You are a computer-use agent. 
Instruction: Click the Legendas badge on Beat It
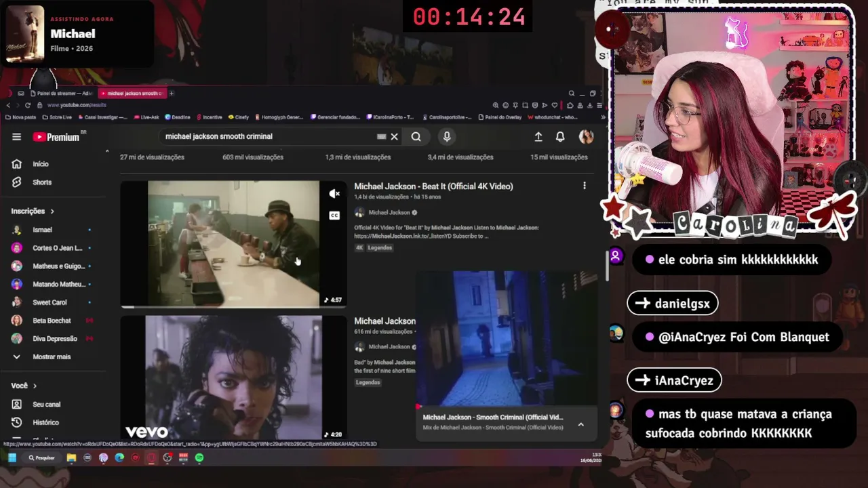[x=380, y=248]
